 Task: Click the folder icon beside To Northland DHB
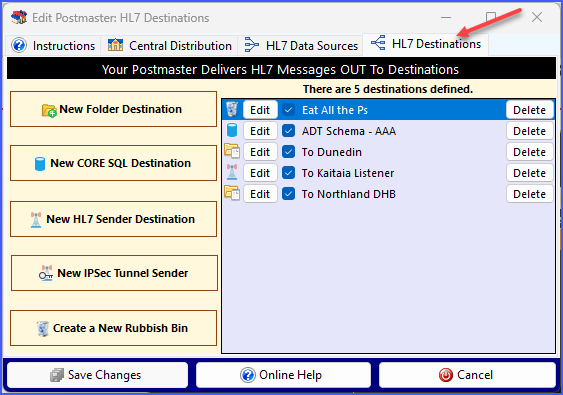[232, 193]
